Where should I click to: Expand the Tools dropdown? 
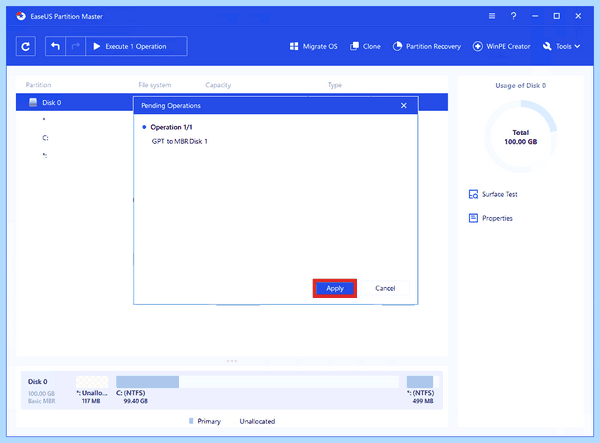coord(561,46)
